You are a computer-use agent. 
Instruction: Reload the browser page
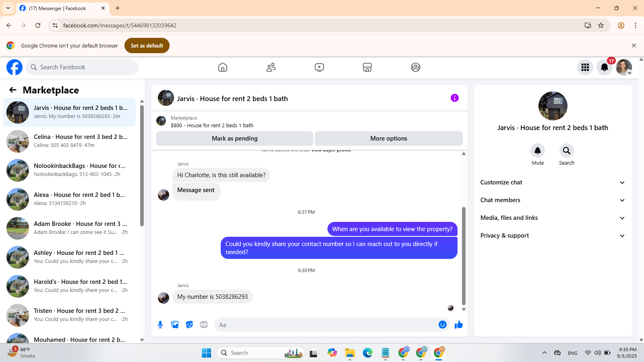pos(38,25)
